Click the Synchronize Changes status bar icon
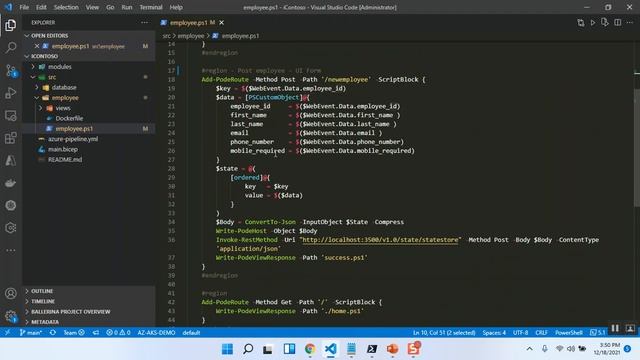 [53, 333]
